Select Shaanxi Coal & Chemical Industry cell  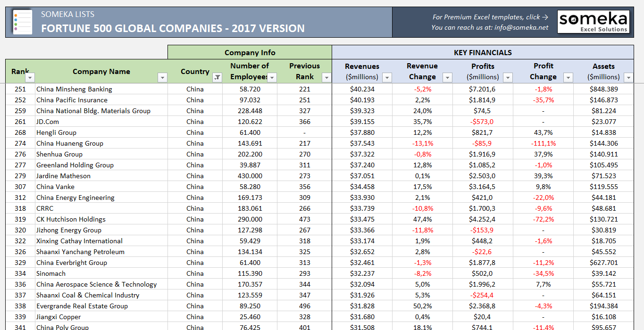pyautogui.click(x=101, y=295)
